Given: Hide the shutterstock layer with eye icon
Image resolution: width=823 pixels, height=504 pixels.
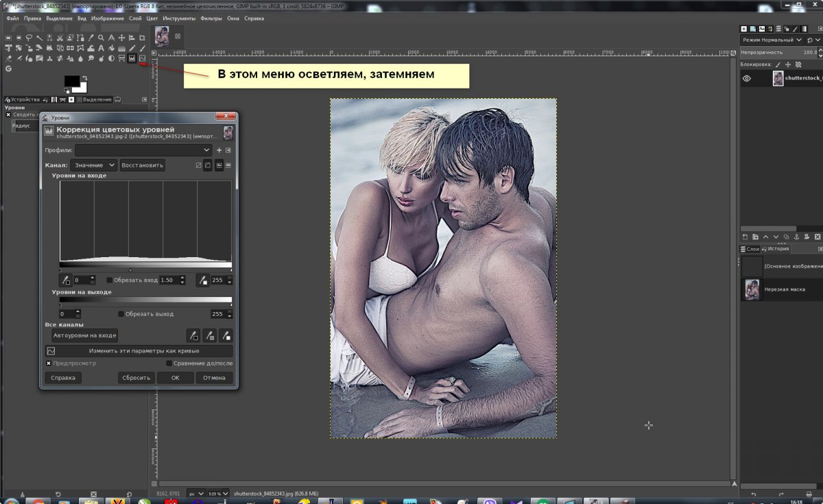Looking at the screenshot, I should (x=747, y=78).
